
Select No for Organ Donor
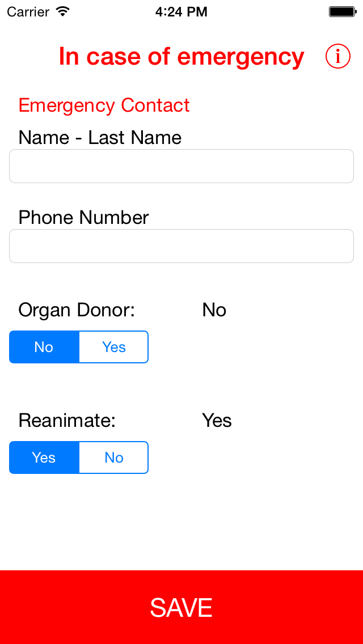[44, 347]
